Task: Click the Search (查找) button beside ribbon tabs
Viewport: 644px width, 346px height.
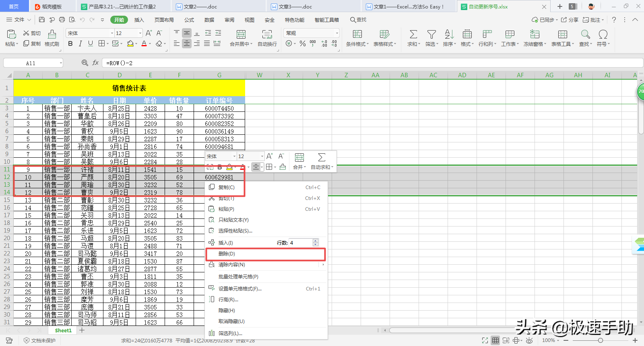Action: click(x=358, y=20)
